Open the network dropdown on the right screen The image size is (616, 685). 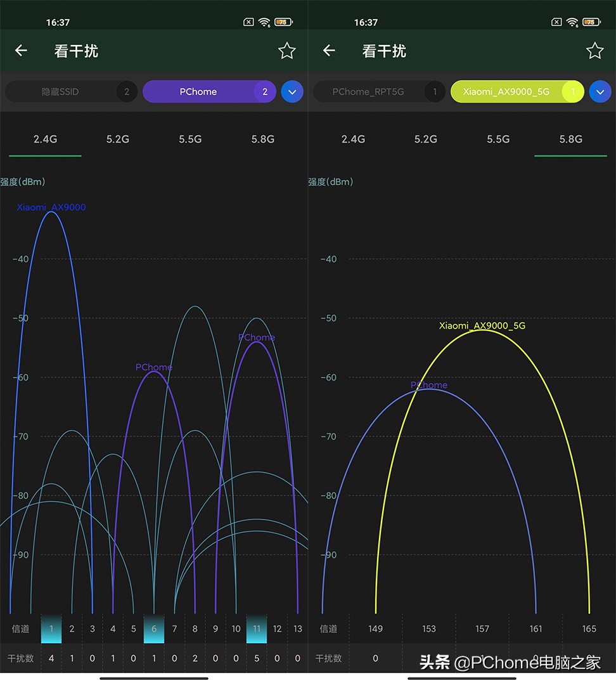(x=600, y=91)
